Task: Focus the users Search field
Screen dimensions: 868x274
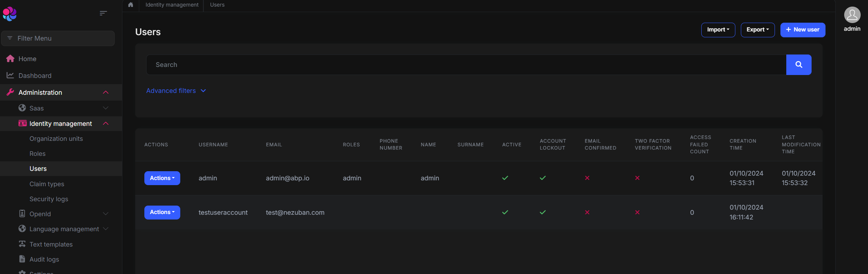Action: tap(465, 65)
